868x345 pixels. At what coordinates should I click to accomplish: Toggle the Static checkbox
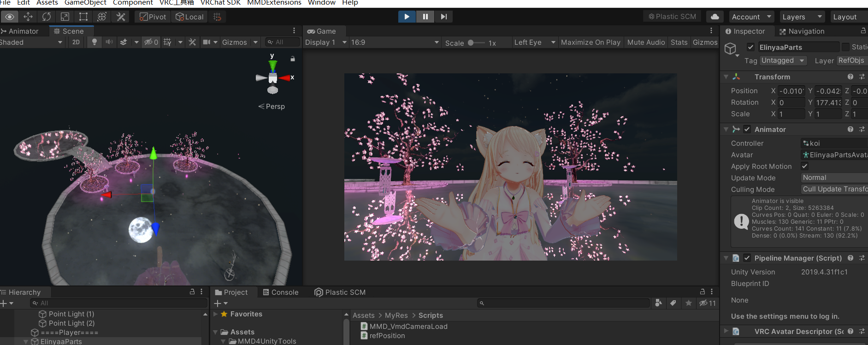845,47
